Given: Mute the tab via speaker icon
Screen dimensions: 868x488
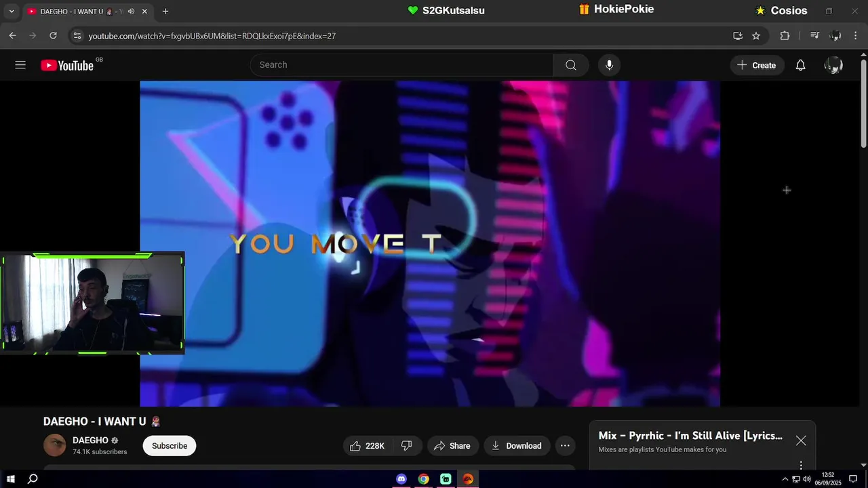Looking at the screenshot, I should (131, 12).
